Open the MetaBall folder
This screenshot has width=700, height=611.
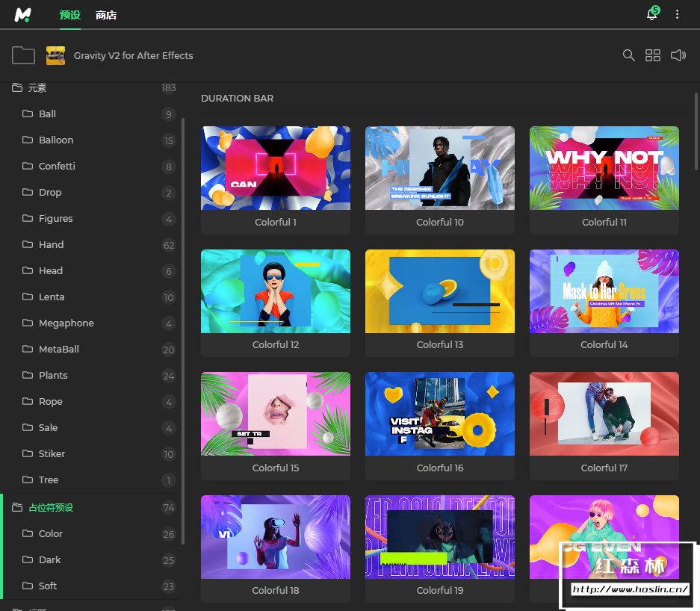click(58, 350)
